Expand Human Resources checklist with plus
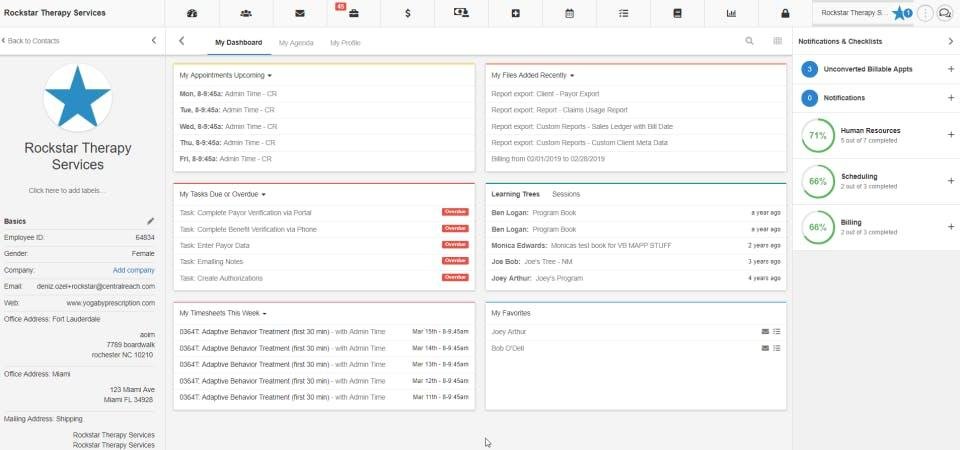 pos(951,135)
